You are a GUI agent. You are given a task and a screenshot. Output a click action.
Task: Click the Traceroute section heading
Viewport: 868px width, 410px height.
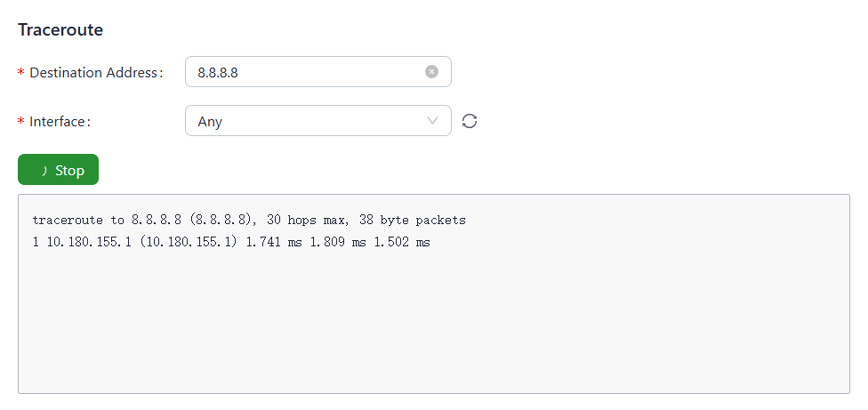pos(60,30)
